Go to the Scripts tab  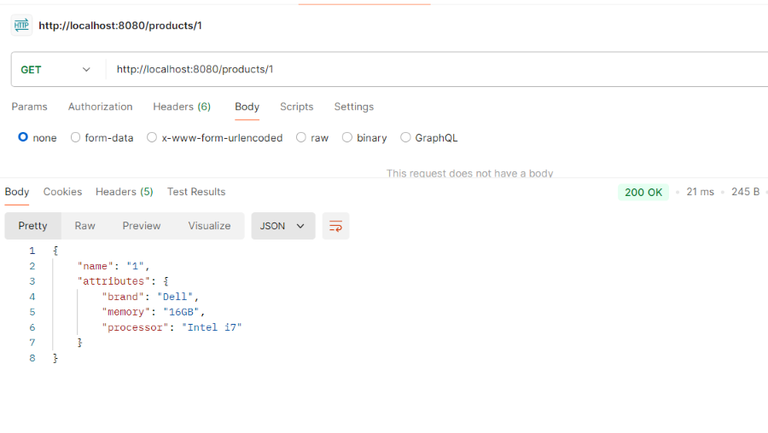(x=296, y=107)
